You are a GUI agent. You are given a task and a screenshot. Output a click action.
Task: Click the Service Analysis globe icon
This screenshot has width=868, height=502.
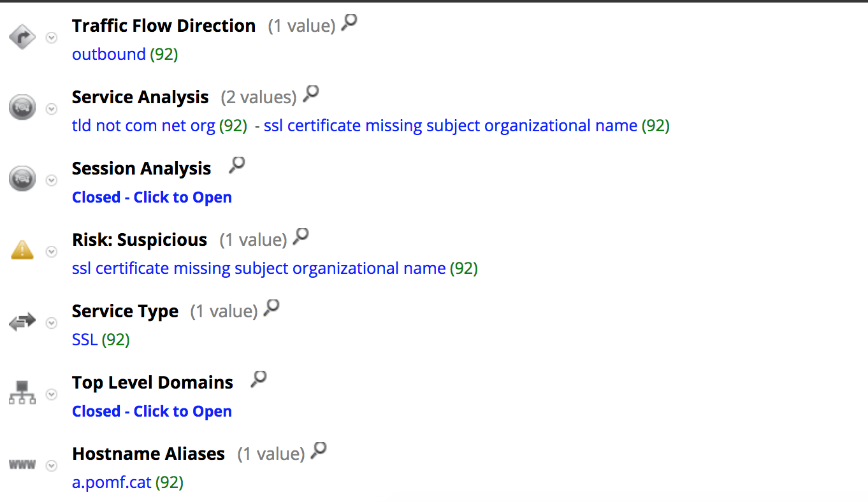[22, 107]
